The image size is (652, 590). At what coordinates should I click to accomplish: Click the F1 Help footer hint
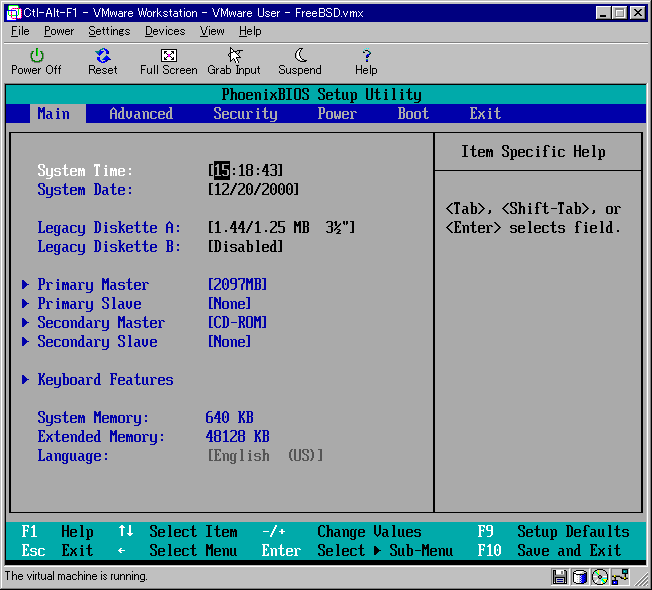pyautogui.click(x=57, y=532)
